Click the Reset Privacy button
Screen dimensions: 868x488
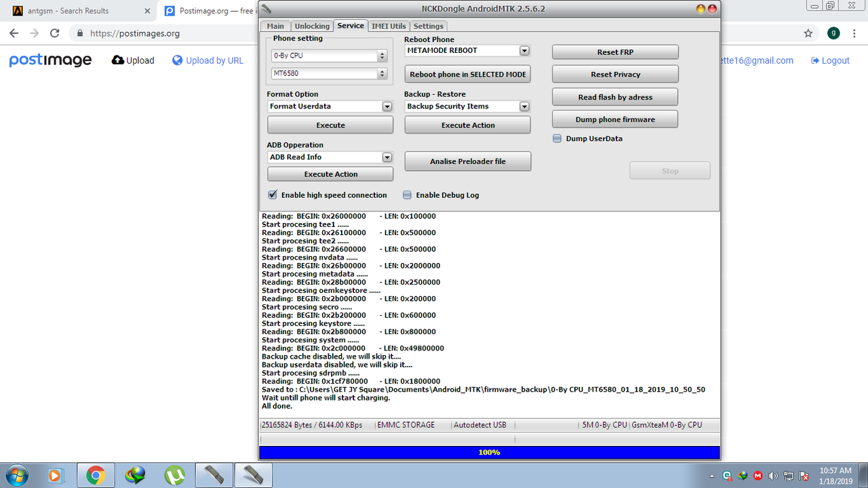click(615, 75)
